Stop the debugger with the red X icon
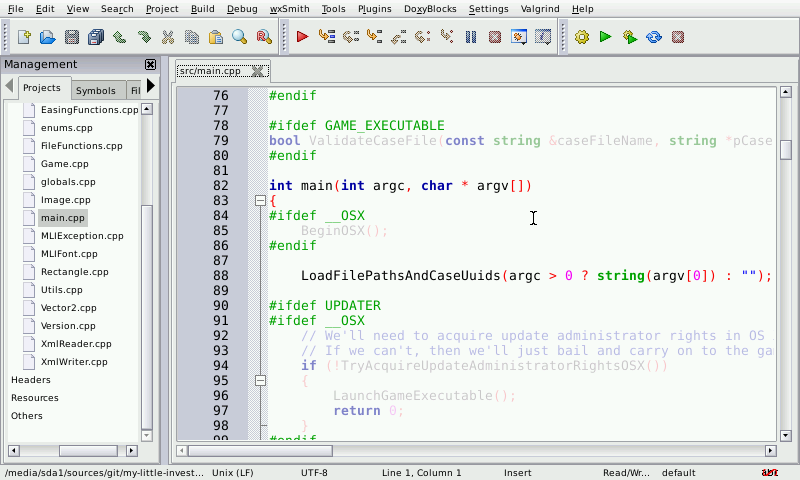 click(495, 37)
